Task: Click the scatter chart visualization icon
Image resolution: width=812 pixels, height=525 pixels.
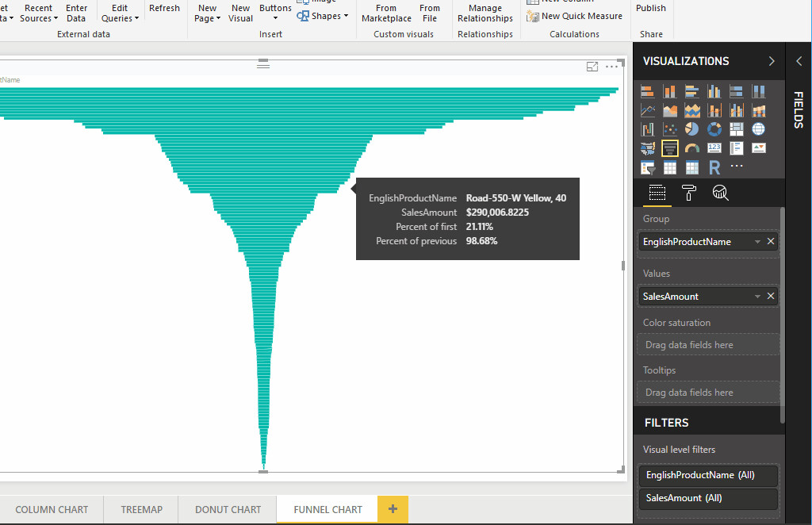Action: pos(670,129)
